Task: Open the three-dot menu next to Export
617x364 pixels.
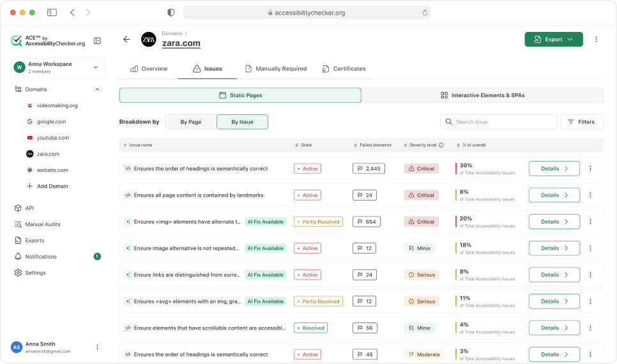Action: pyautogui.click(x=596, y=40)
